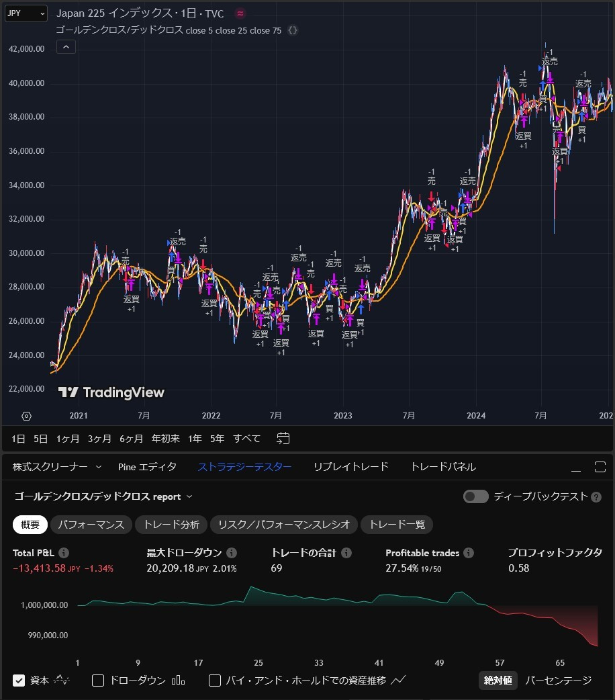
Task: Select the トレード一覧 report tab
Action: click(397, 525)
